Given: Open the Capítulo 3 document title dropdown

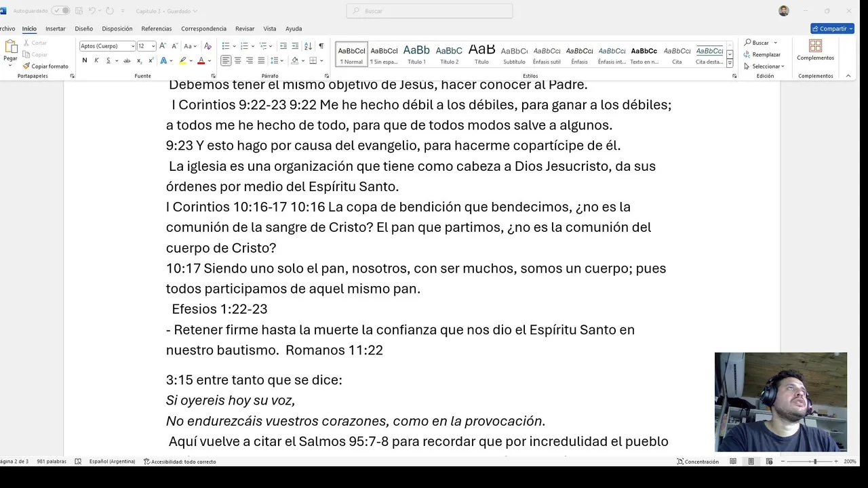Looking at the screenshot, I should coord(167,12).
